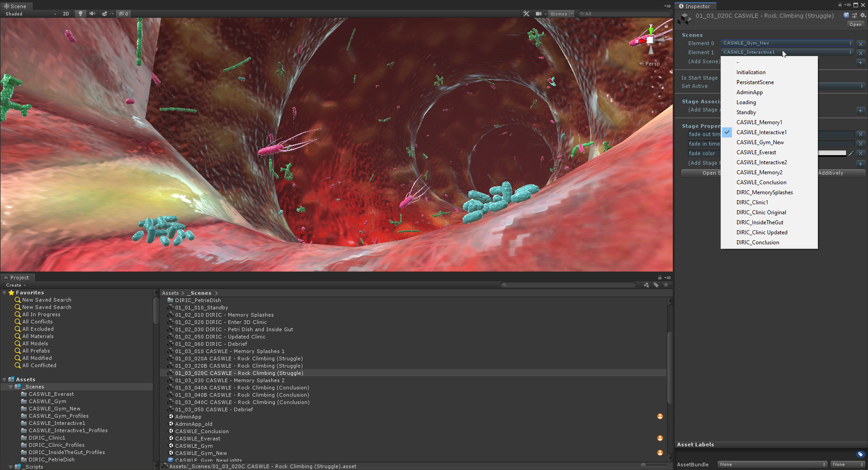Click the Open asset button
The width and height of the screenshot is (868, 470).
click(855, 25)
